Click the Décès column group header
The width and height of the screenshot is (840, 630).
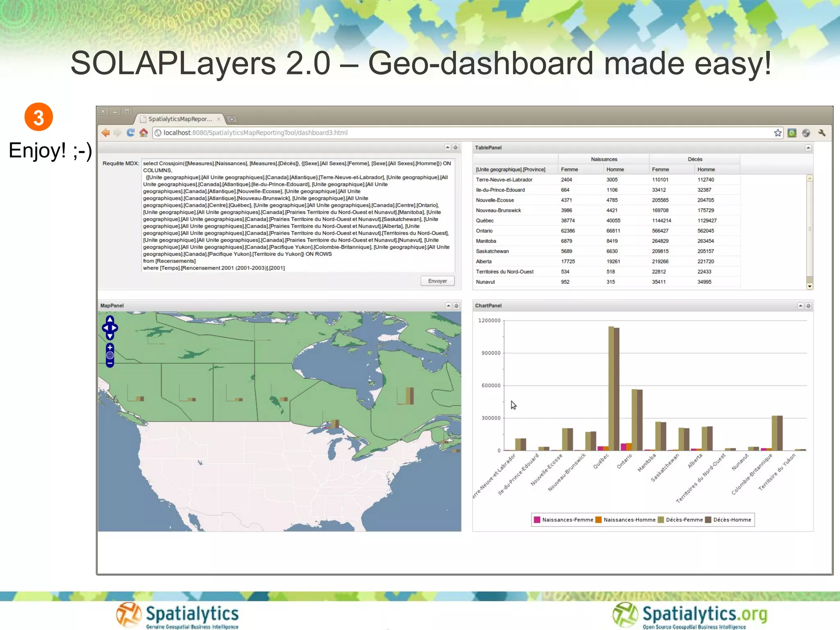pyautogui.click(x=695, y=159)
